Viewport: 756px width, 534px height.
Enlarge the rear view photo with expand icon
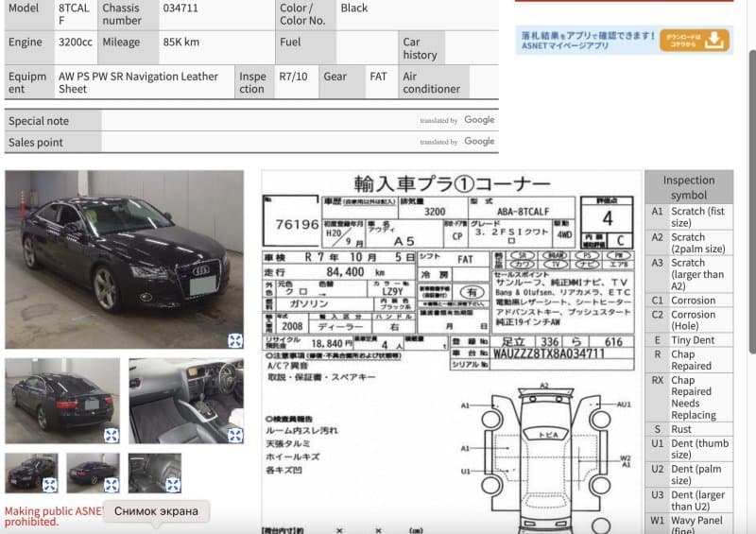pyautogui.click(x=112, y=435)
